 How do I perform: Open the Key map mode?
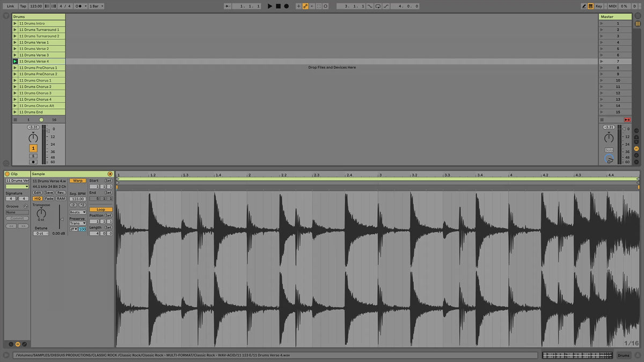tap(599, 6)
